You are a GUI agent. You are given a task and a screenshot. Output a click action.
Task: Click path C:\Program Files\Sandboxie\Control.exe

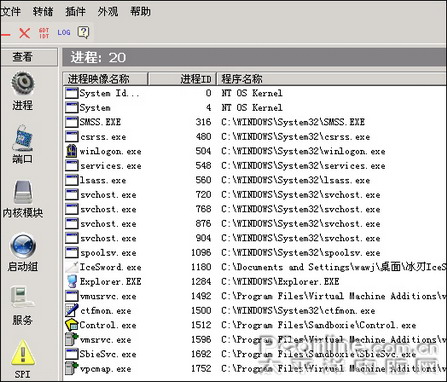(318, 325)
